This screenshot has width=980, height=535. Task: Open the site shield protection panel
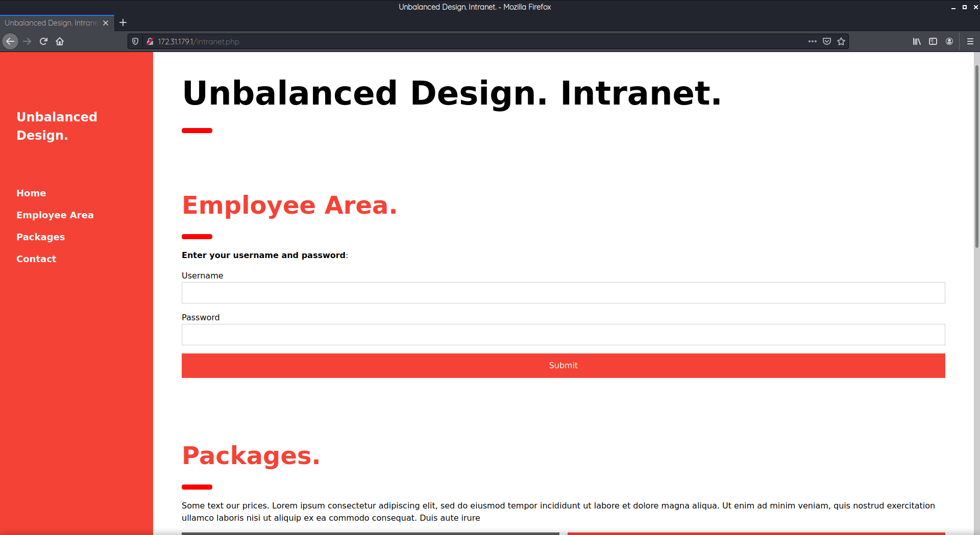[x=135, y=41]
